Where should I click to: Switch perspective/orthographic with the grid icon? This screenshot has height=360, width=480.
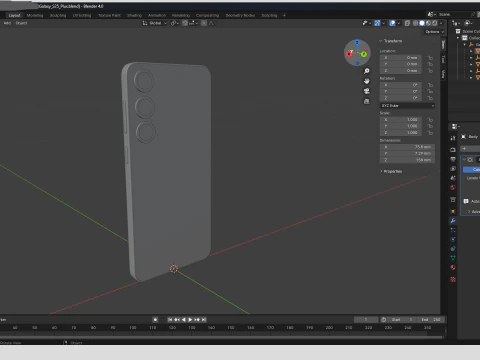[367, 101]
